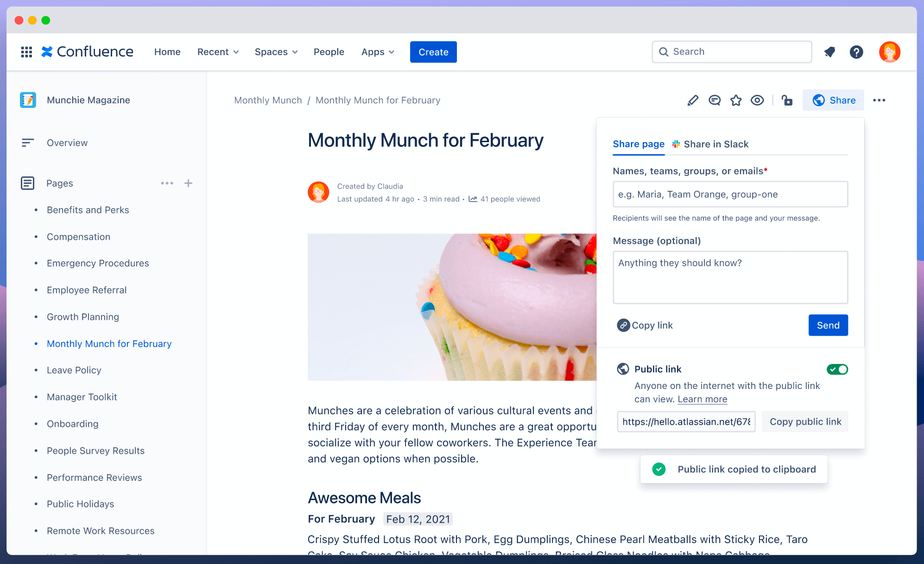924x564 pixels.
Task: Click the Send button
Action: click(828, 325)
